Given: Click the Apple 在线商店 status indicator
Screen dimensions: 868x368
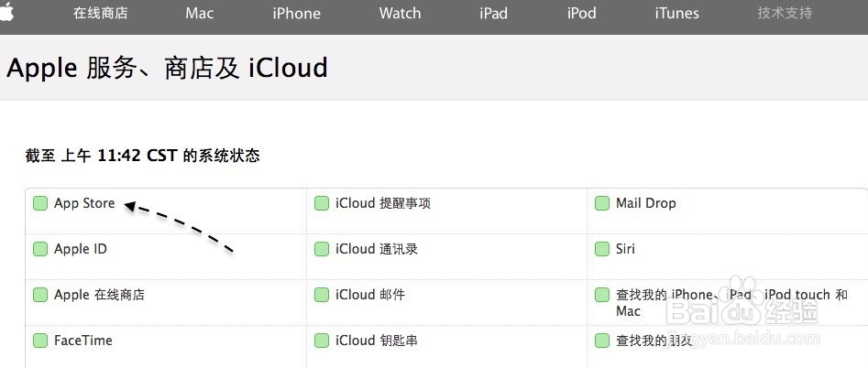Looking at the screenshot, I should pos(39,295).
